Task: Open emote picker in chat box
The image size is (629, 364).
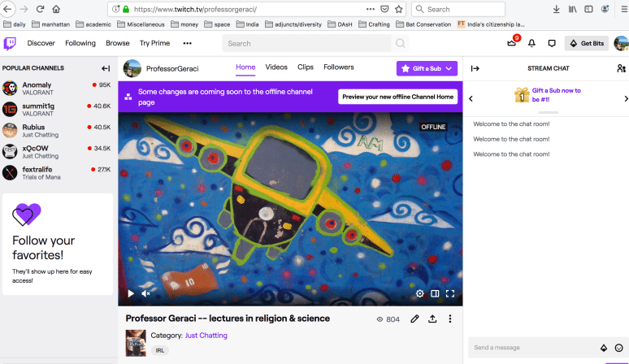Action: 619,348
